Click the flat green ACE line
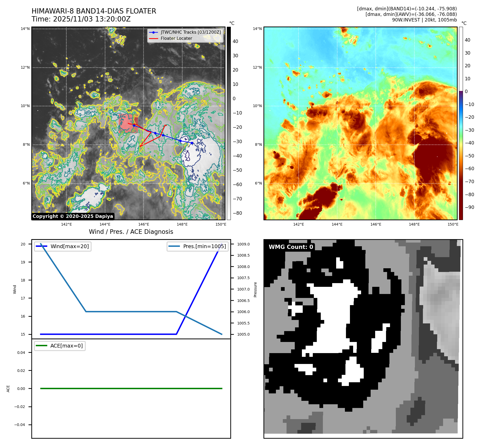This screenshot has height=448, width=481. (131, 388)
